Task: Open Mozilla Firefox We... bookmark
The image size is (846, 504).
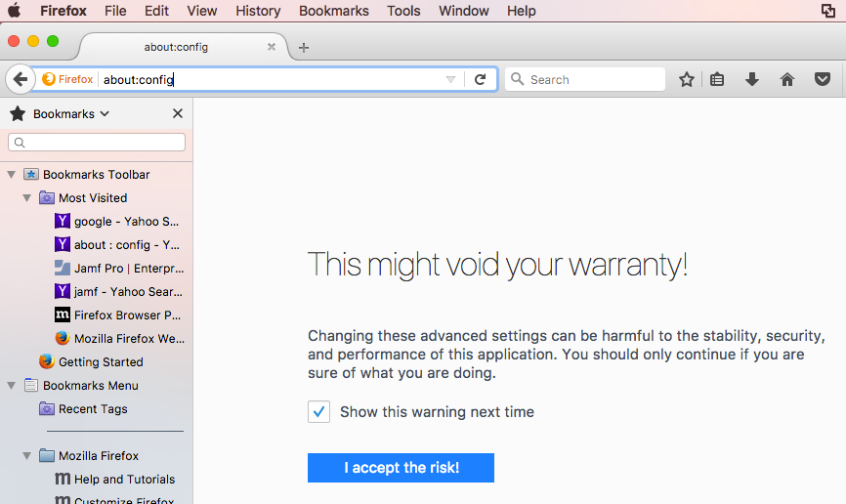Action: click(120, 338)
